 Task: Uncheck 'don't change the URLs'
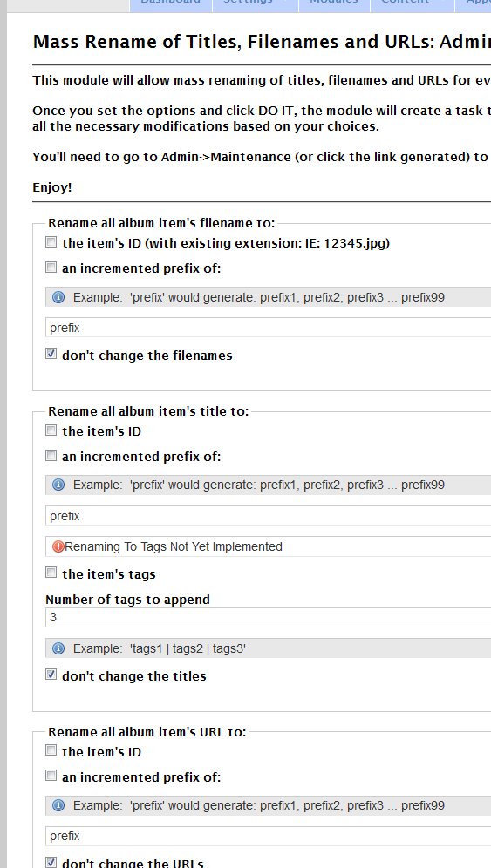click(x=51, y=863)
